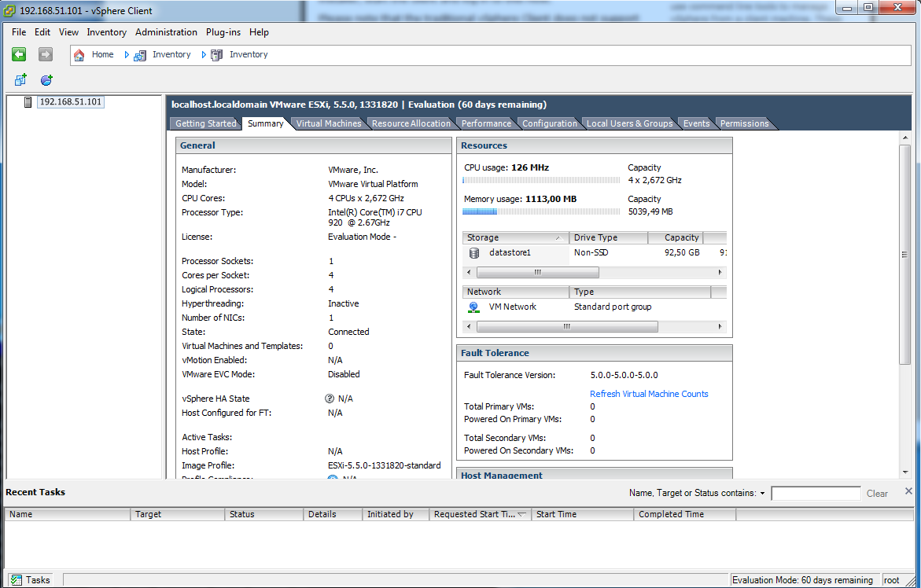This screenshot has width=921, height=588.
Task: Open the Administration menu
Action: pyautogui.click(x=166, y=32)
